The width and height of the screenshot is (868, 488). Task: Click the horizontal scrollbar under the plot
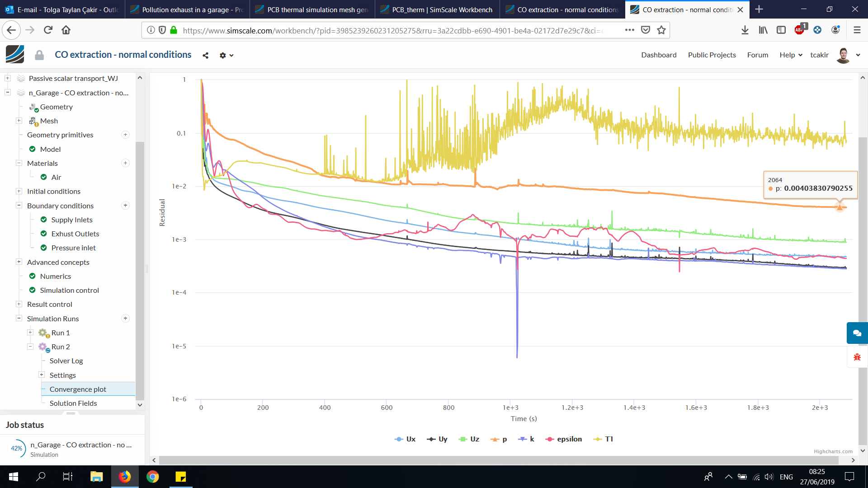coord(497,460)
